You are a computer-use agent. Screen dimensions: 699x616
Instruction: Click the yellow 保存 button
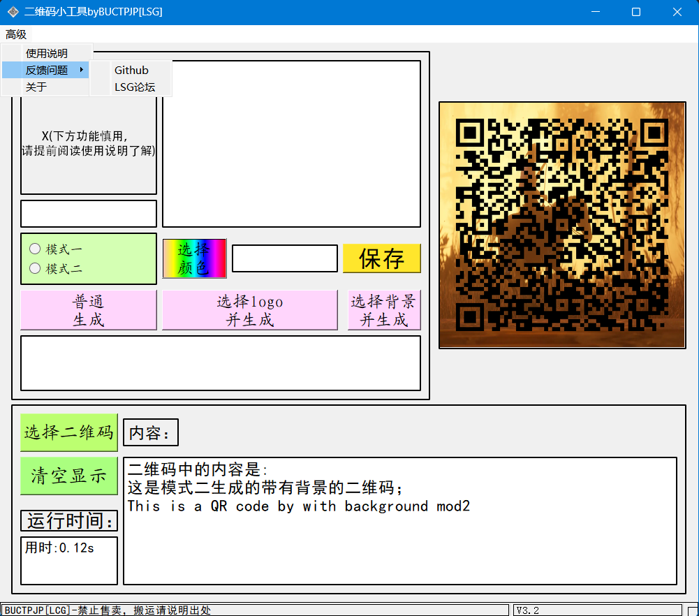coord(381,258)
